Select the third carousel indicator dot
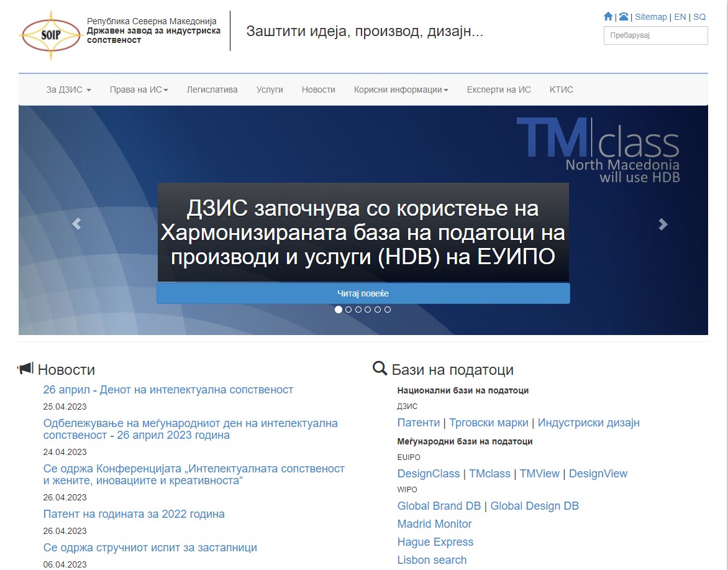 click(x=358, y=310)
